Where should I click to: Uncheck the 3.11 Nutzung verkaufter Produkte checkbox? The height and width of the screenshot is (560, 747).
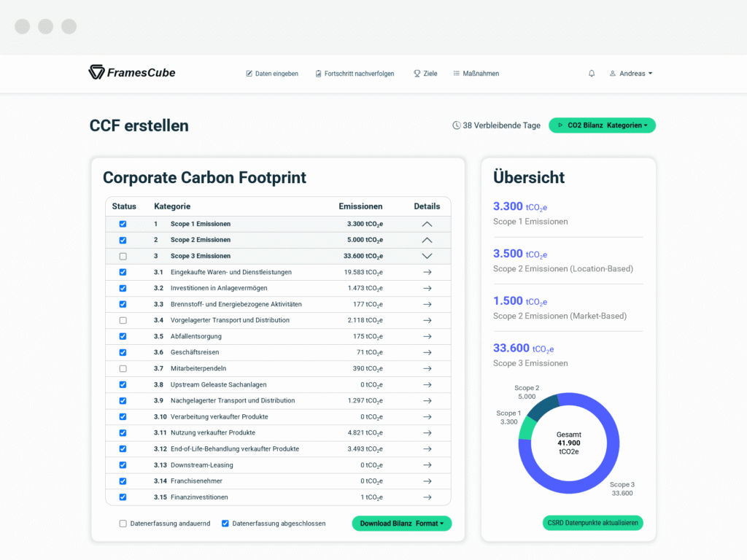coord(123,433)
